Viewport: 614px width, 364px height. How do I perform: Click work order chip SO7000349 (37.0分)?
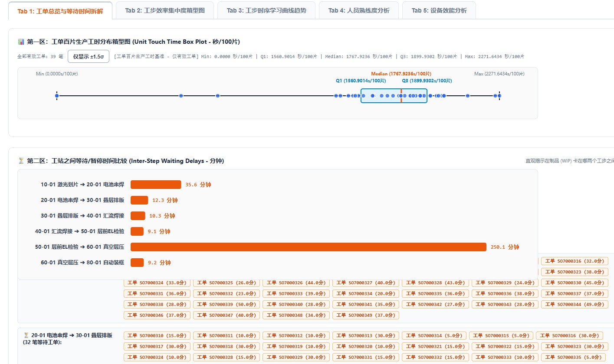(x=366, y=315)
